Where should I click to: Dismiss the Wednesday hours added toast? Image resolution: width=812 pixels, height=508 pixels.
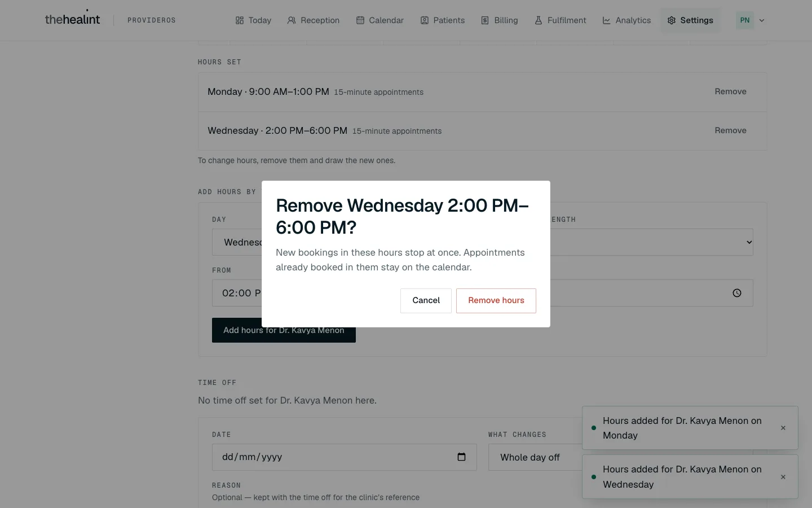[x=783, y=477]
